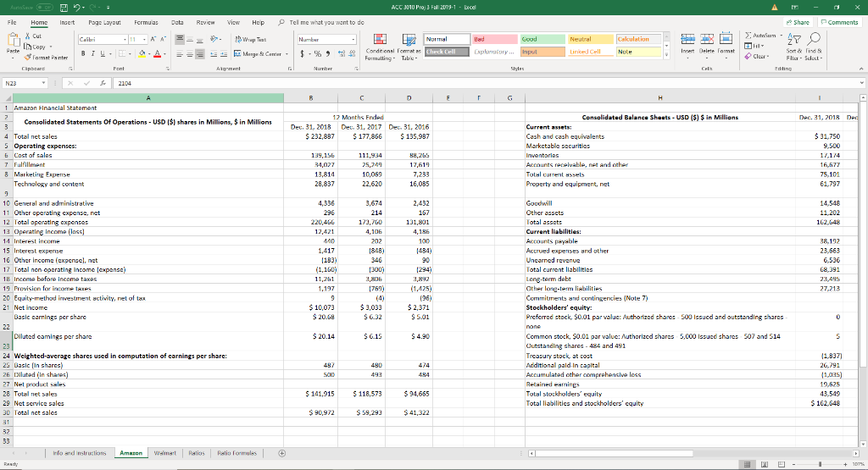Apply Percent Style format

[317, 54]
